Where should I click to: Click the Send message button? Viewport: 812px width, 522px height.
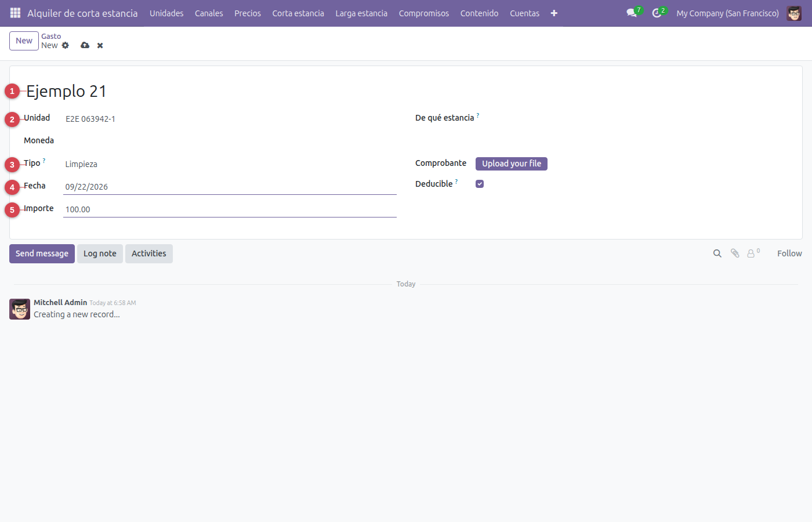click(x=42, y=253)
